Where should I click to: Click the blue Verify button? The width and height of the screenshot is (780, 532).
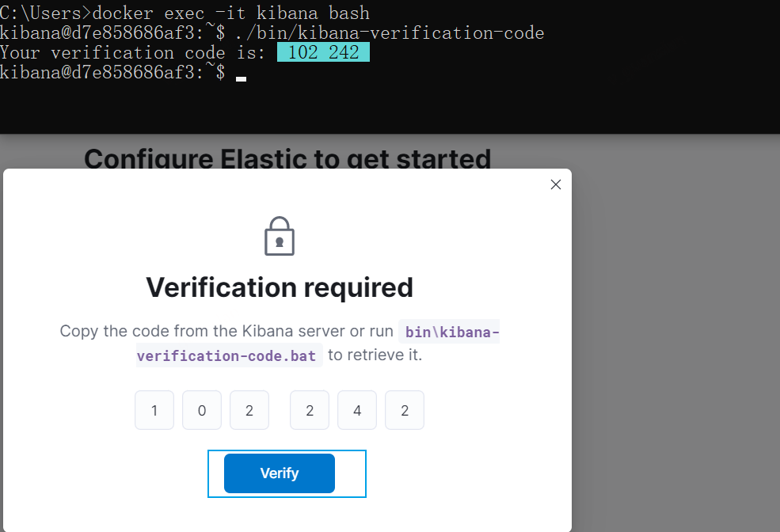279,473
